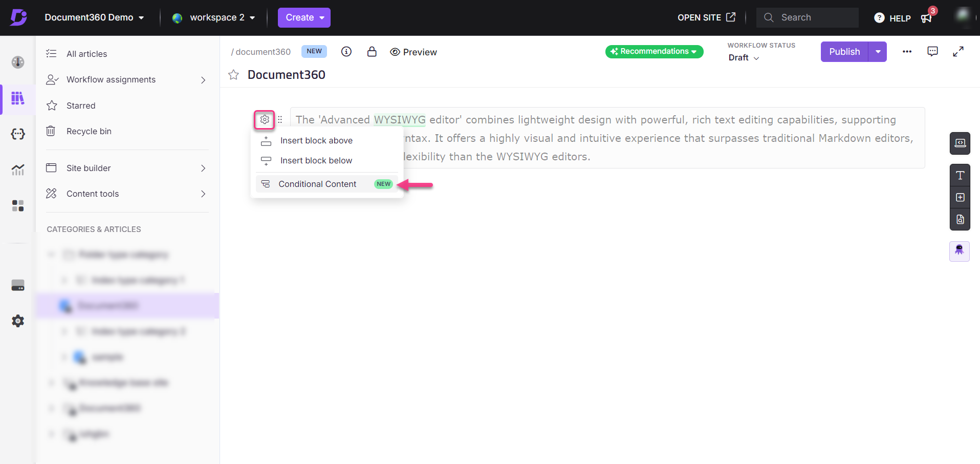Open the Document360 Demo project dropdown
980x464 pixels.
pos(94,17)
